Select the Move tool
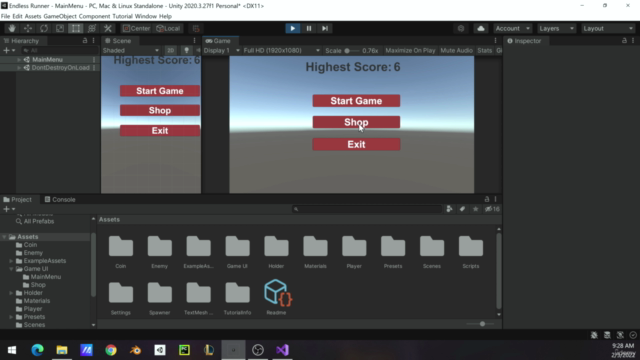Viewport: 640px width, 360px height. [28, 28]
